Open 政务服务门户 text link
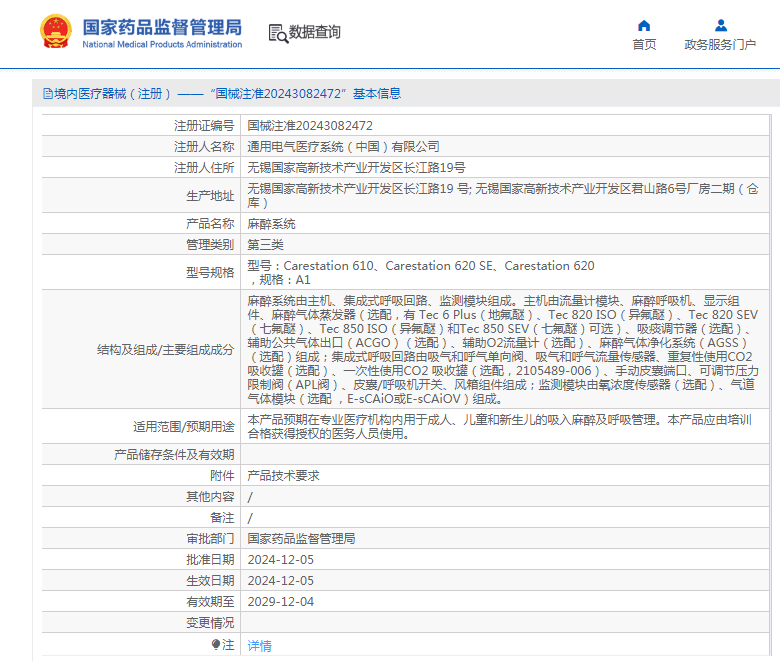Image resolution: width=780 pixels, height=661 pixels. 720,45
